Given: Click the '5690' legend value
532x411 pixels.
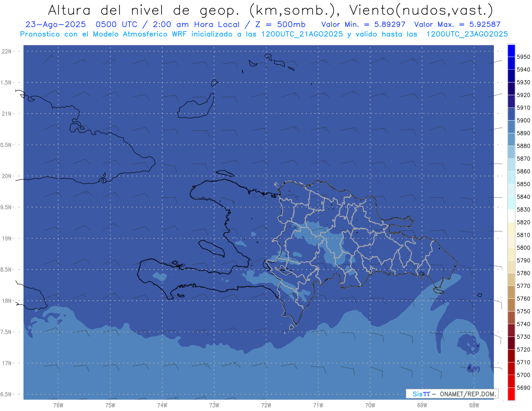Looking at the screenshot, I should (x=524, y=388).
